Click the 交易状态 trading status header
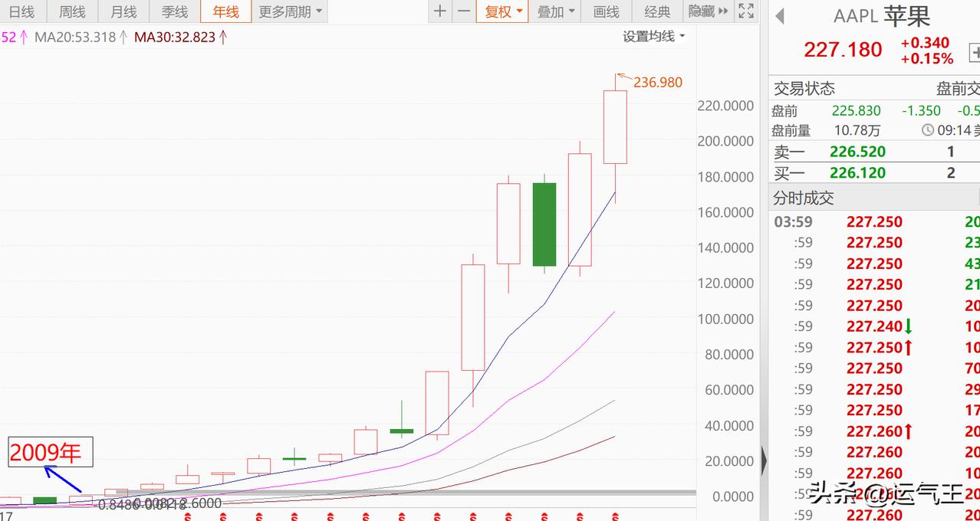The width and height of the screenshot is (980, 521). 804,88
